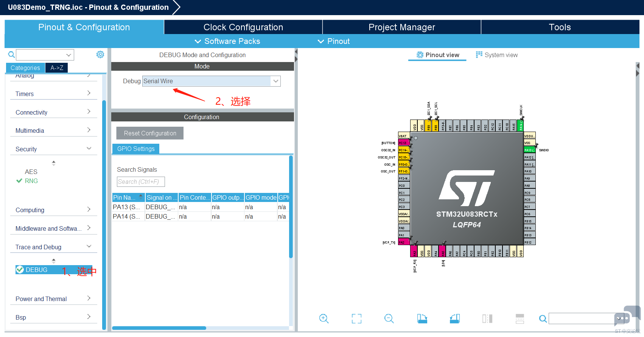Click the green PA13 SWDIO pin

[530, 150]
